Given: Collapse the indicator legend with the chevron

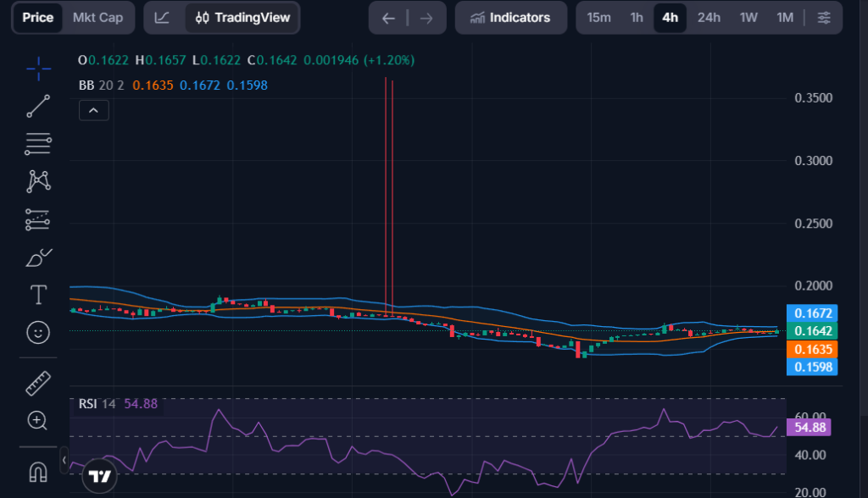Looking at the screenshot, I should [x=93, y=110].
